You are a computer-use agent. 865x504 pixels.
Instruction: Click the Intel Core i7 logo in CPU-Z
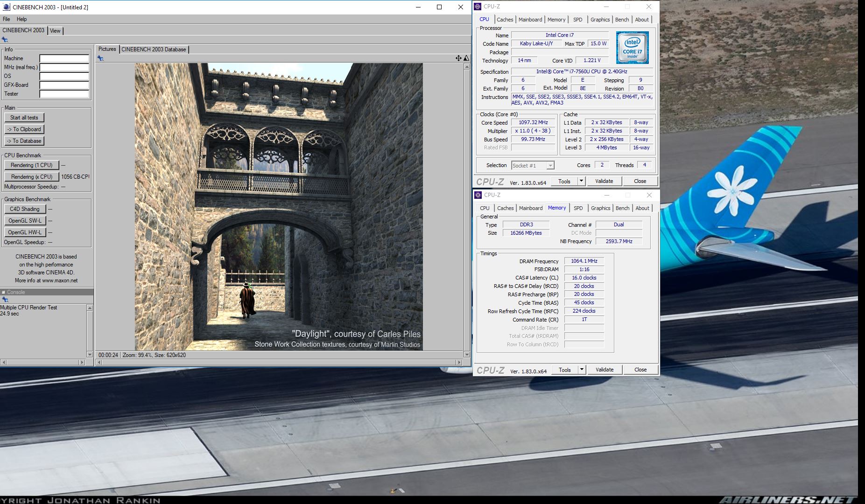point(632,48)
